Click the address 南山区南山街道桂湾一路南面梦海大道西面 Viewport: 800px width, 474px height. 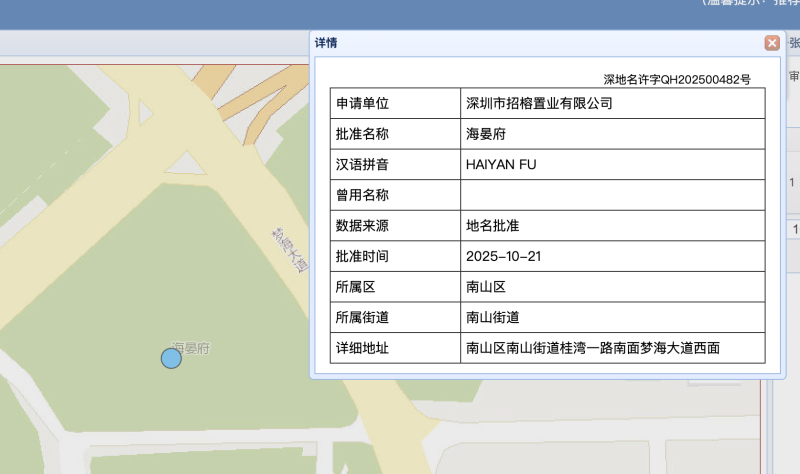pyautogui.click(x=593, y=348)
